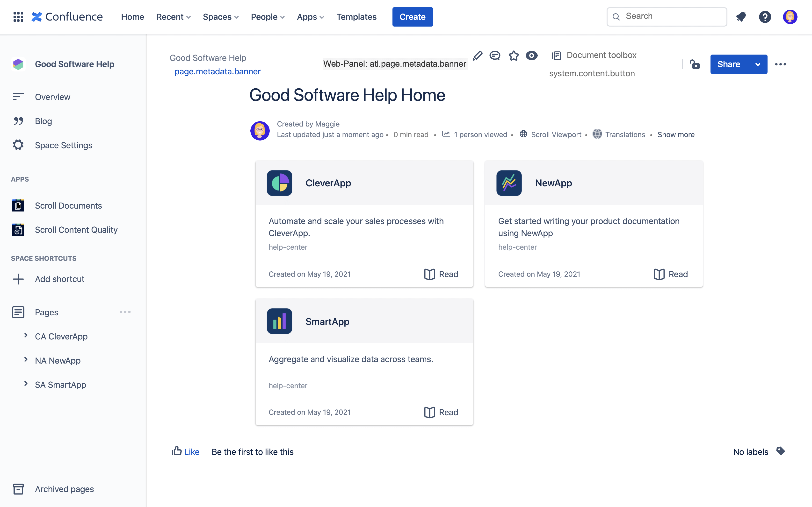This screenshot has height=507, width=812.
Task: Click Show more metadata link
Action: [675, 134]
